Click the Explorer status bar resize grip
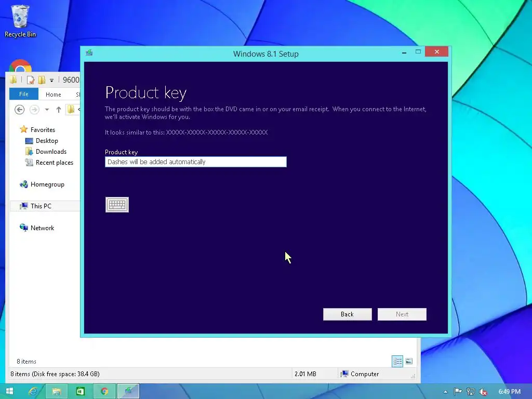This screenshot has width=532, height=399. click(413, 376)
